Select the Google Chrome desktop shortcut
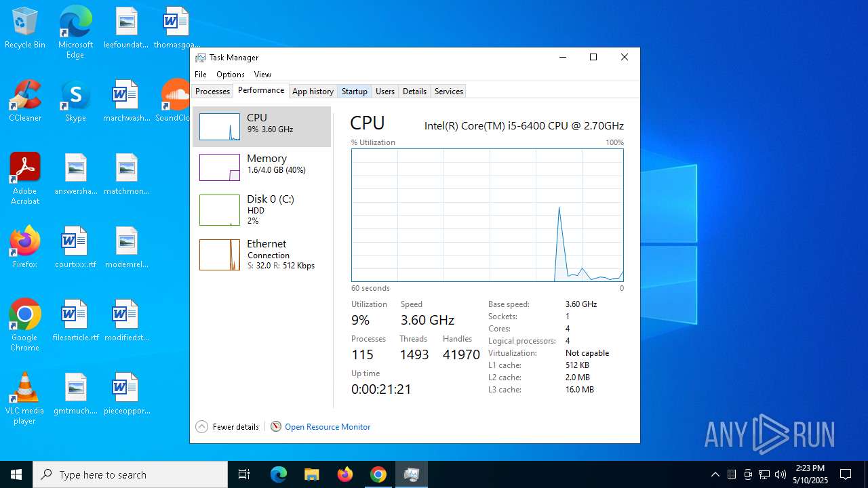This screenshot has height=488, width=868. coord(25,325)
